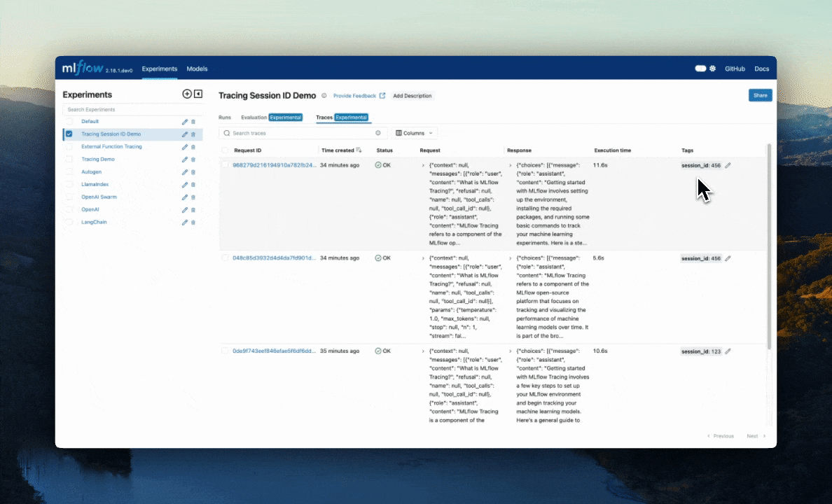Switch to the Runs tab
This screenshot has height=504, width=832.
[225, 118]
